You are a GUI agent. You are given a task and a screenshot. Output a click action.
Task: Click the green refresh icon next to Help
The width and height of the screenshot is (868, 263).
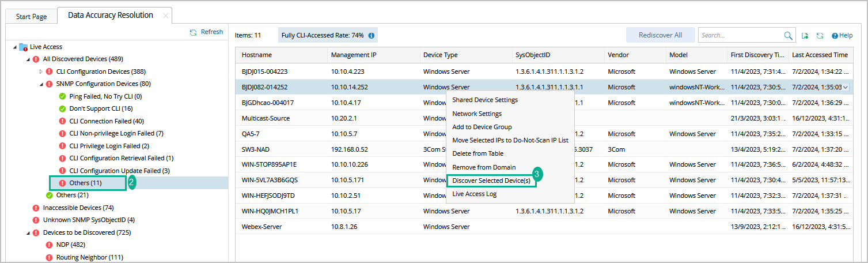pyautogui.click(x=820, y=36)
